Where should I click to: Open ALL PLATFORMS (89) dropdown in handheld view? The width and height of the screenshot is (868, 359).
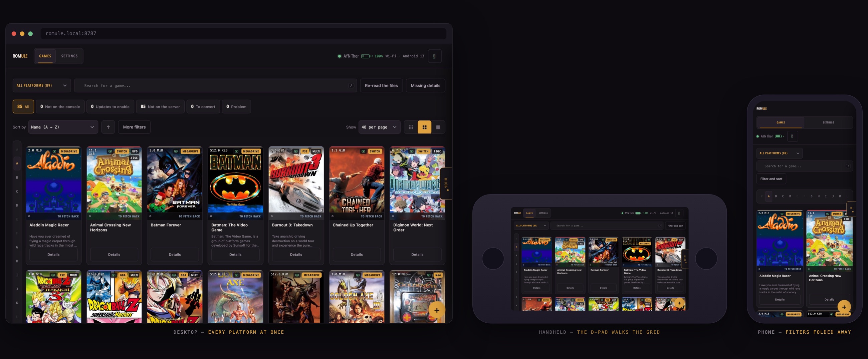pos(531,226)
